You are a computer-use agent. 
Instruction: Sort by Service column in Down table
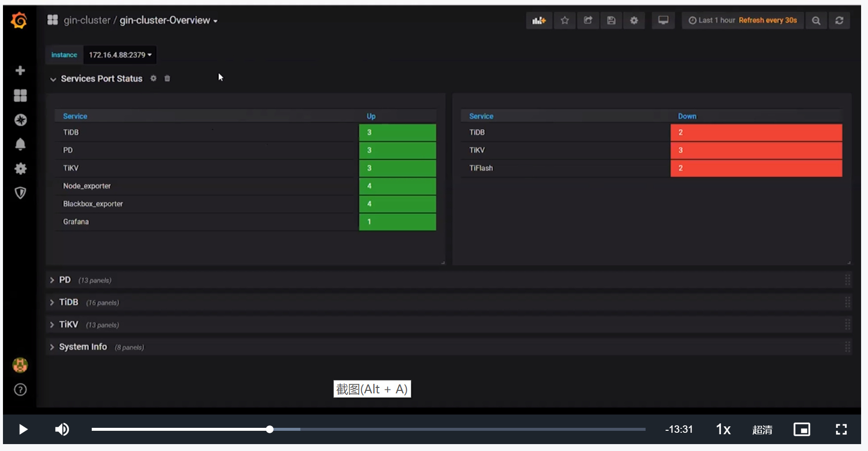coord(481,116)
